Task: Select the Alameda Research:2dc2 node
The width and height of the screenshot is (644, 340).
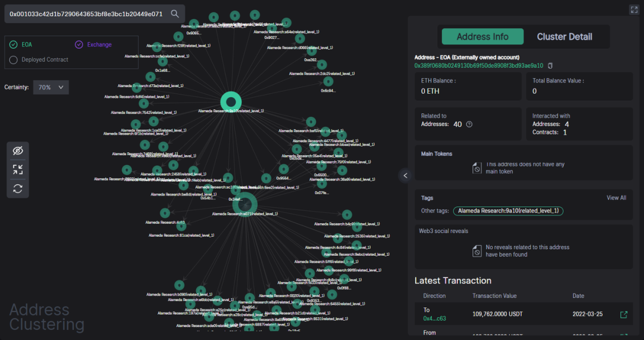Action: pos(321,65)
